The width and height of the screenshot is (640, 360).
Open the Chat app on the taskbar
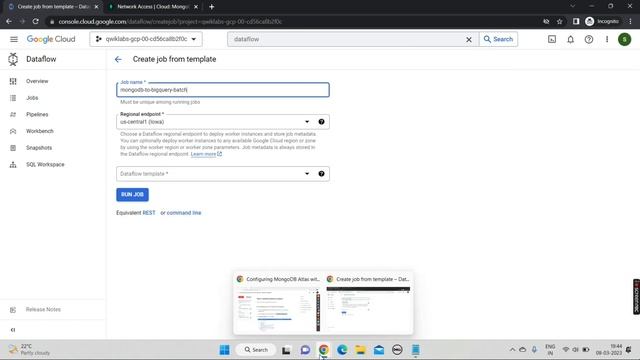pyautogui.click(x=305, y=350)
